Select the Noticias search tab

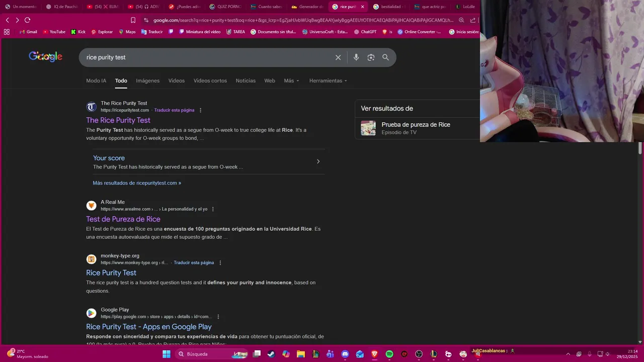tap(246, 80)
